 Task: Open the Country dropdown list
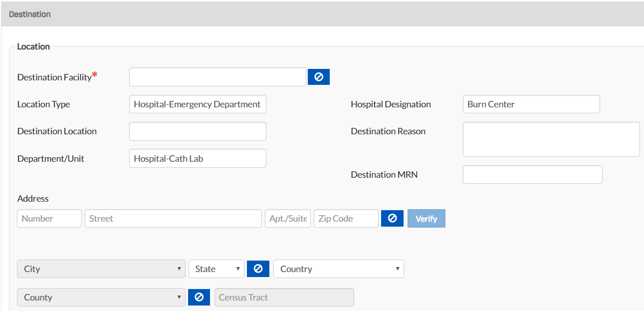point(338,269)
